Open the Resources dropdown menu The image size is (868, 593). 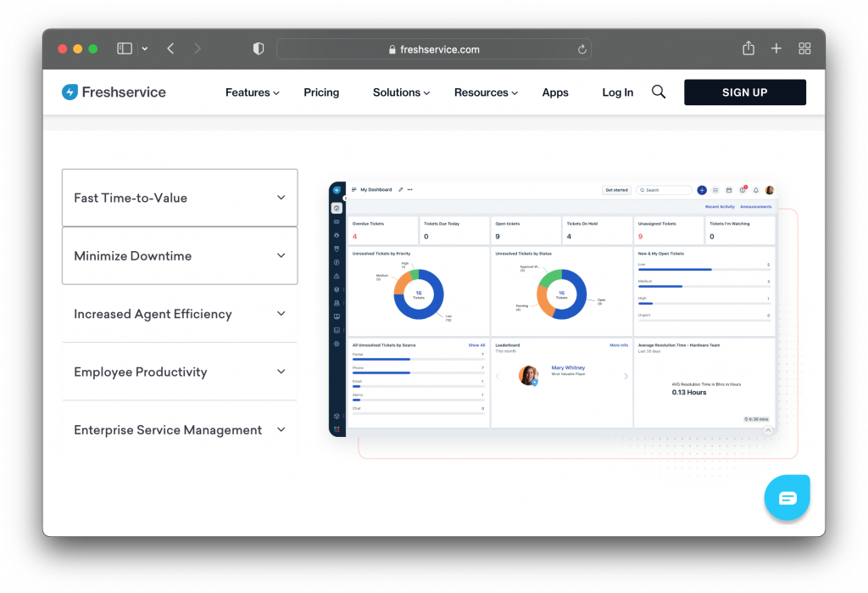486,92
